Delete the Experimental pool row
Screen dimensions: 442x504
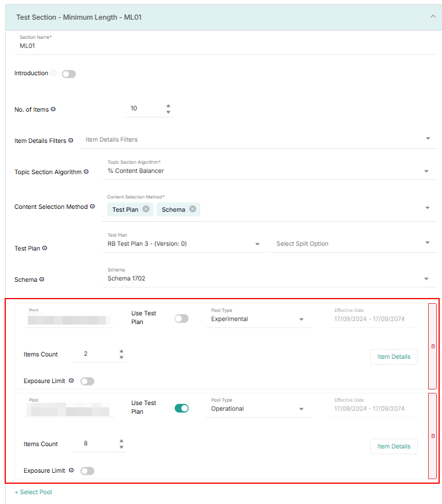(433, 346)
